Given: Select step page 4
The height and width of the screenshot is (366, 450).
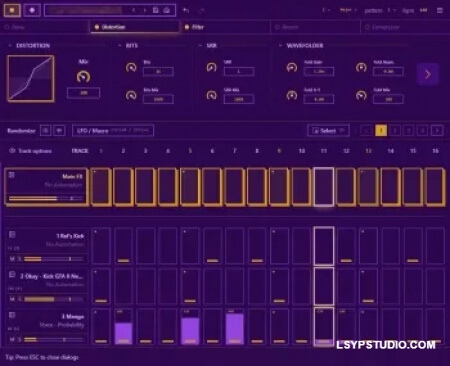Looking at the screenshot, I should coord(423,130).
